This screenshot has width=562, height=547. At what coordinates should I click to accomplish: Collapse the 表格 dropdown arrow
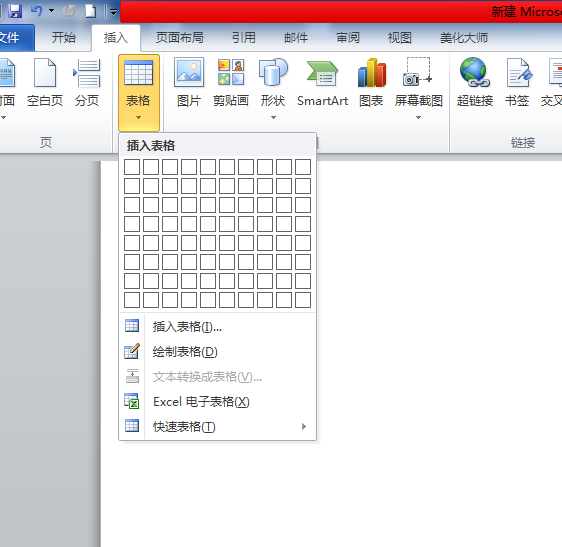[x=138, y=117]
